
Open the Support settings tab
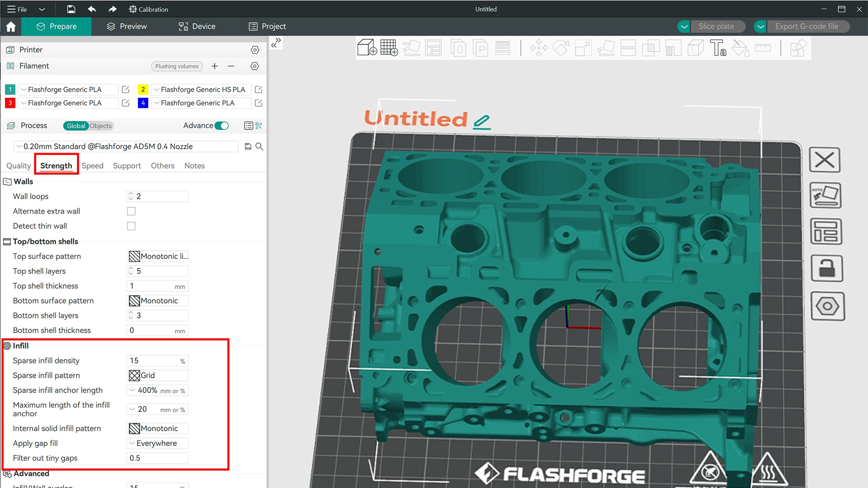click(127, 166)
